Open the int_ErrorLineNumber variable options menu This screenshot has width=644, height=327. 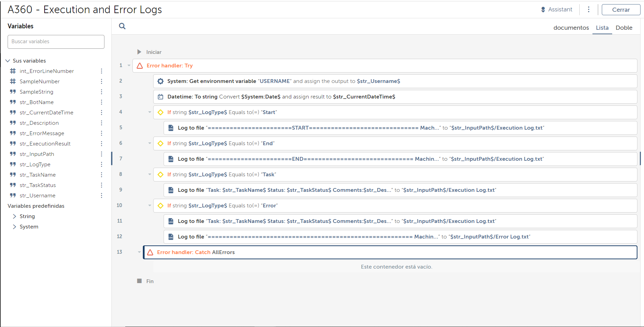(x=101, y=71)
